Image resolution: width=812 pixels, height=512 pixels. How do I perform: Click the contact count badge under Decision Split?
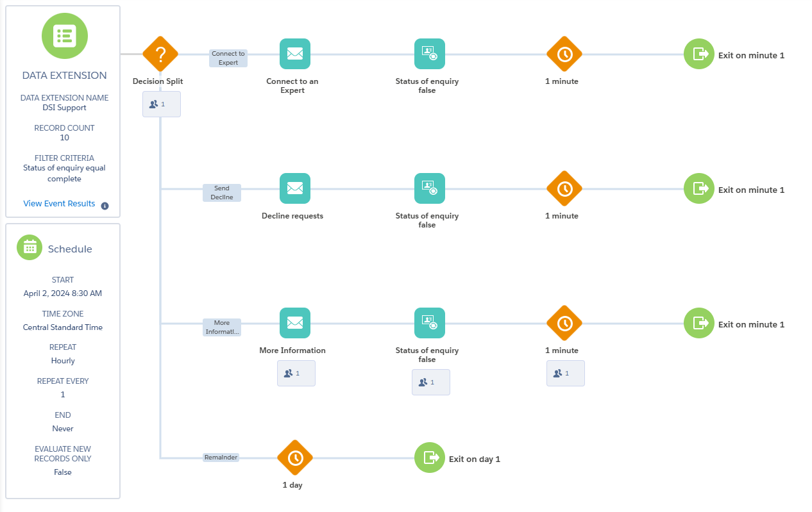click(x=161, y=104)
